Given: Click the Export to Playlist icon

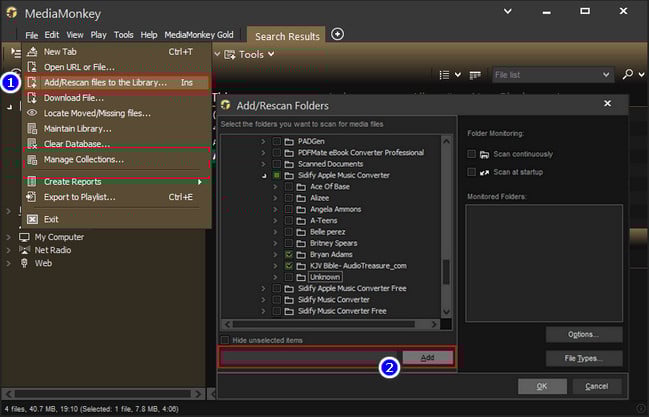Looking at the screenshot, I should pyautogui.click(x=32, y=197).
